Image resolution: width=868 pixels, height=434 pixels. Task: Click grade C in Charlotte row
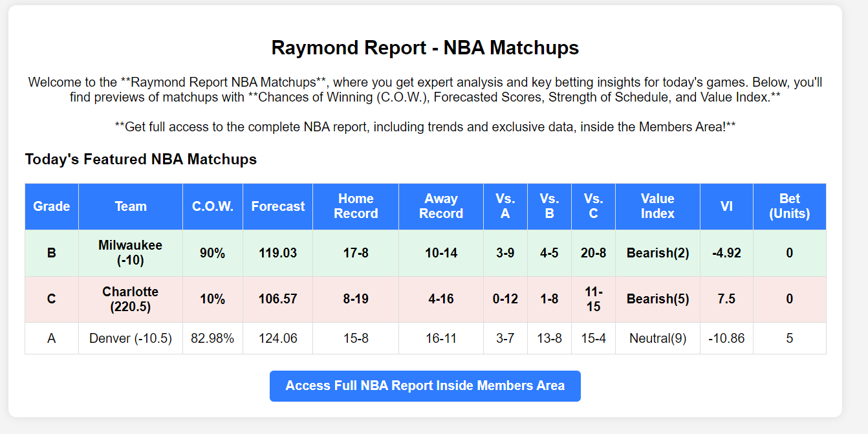pyautogui.click(x=52, y=299)
